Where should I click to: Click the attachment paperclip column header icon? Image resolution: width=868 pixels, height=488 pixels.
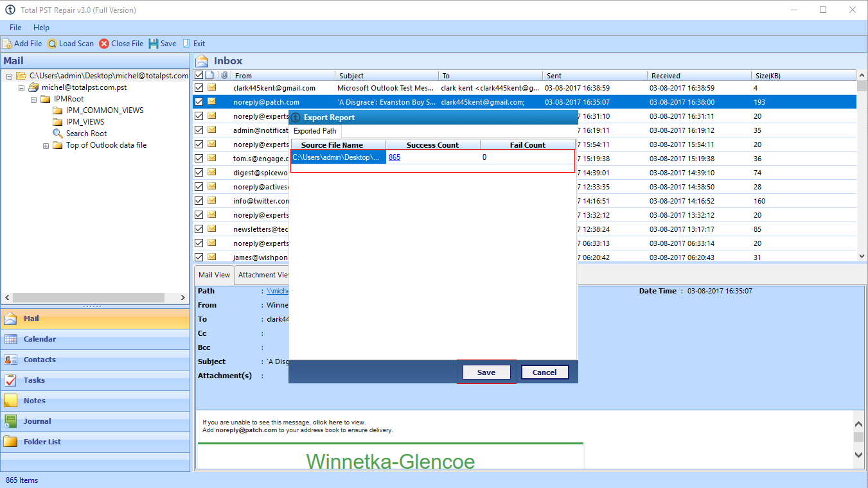pyautogui.click(x=224, y=75)
